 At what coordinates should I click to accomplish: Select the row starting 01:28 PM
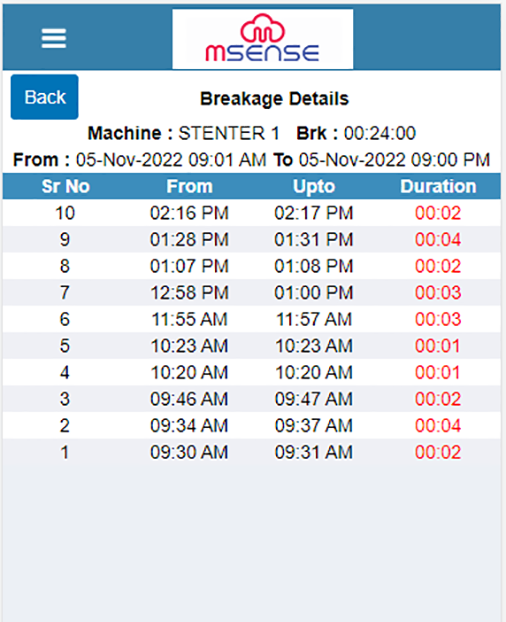[x=252, y=240]
